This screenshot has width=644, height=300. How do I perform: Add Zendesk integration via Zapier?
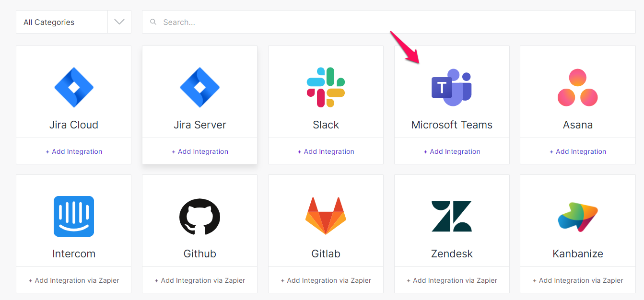(x=452, y=280)
